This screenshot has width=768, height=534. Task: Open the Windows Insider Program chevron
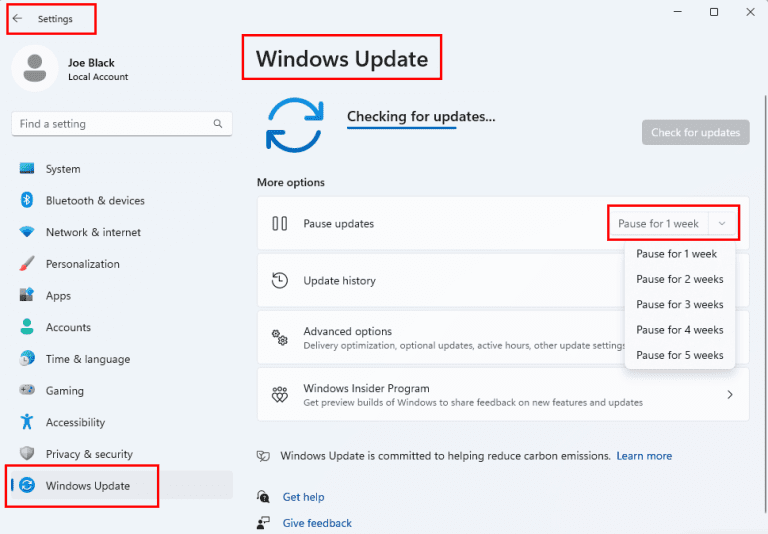pos(729,395)
